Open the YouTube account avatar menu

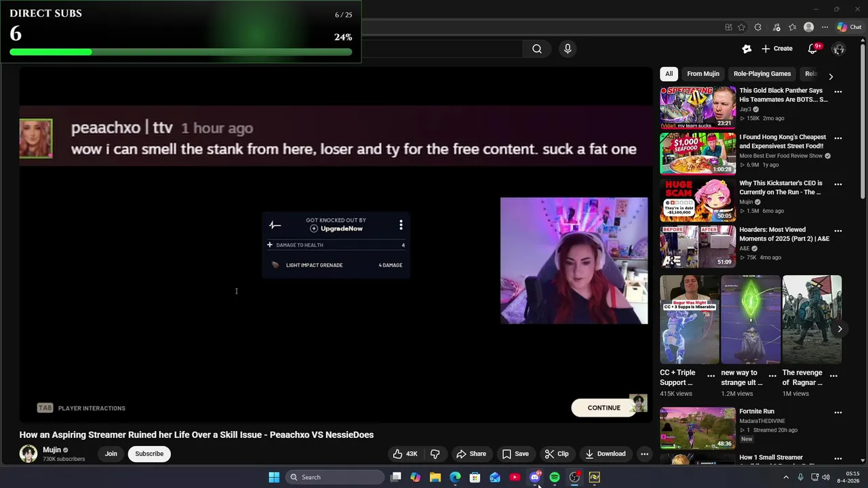click(x=839, y=49)
